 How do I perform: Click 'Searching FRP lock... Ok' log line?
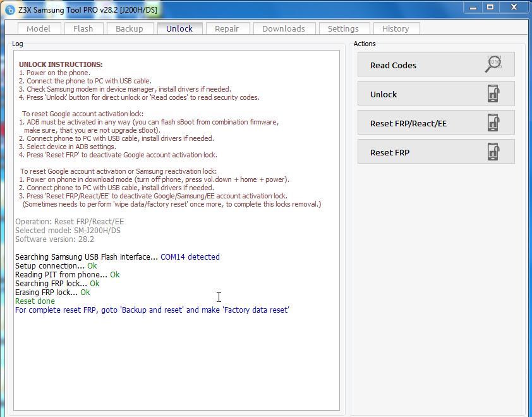(57, 283)
